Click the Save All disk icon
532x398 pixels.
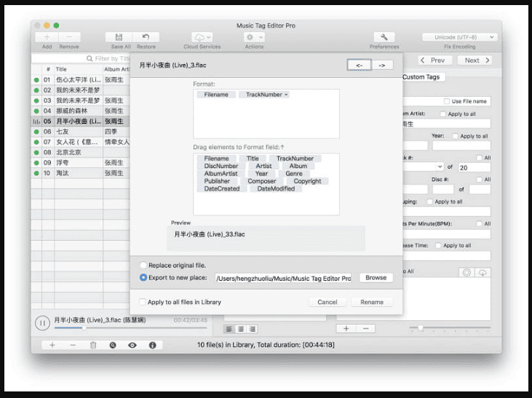pos(119,37)
